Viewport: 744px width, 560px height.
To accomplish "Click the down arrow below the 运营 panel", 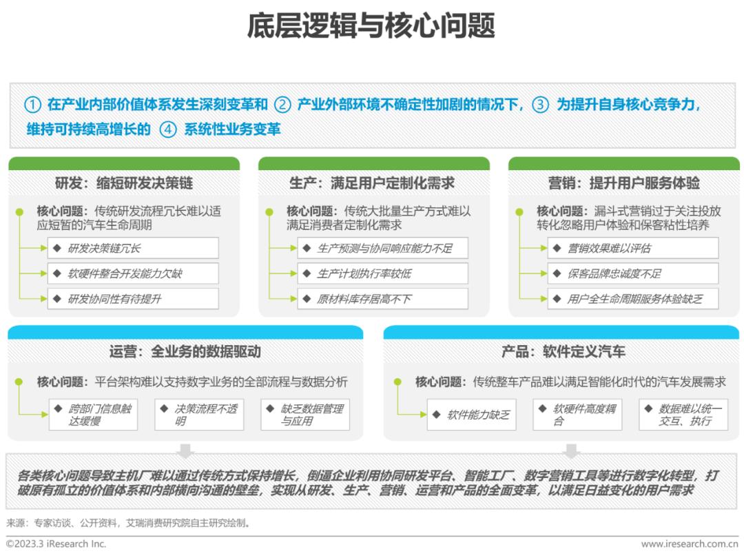I will click(x=185, y=450).
